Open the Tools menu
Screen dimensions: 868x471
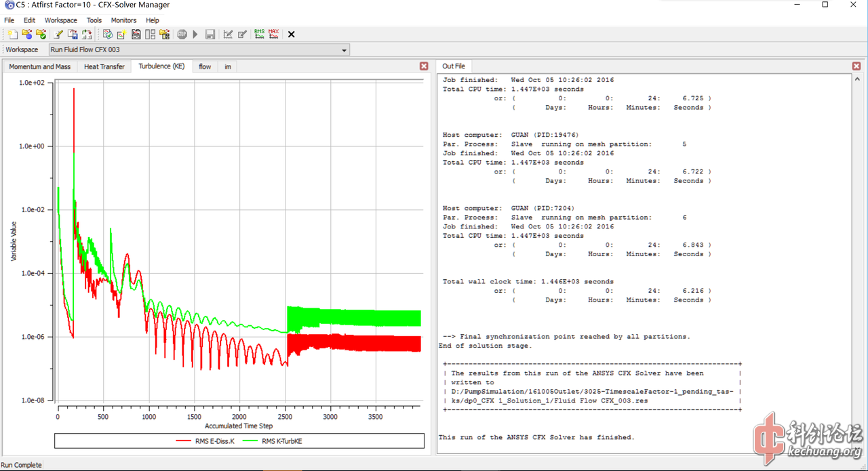click(94, 20)
